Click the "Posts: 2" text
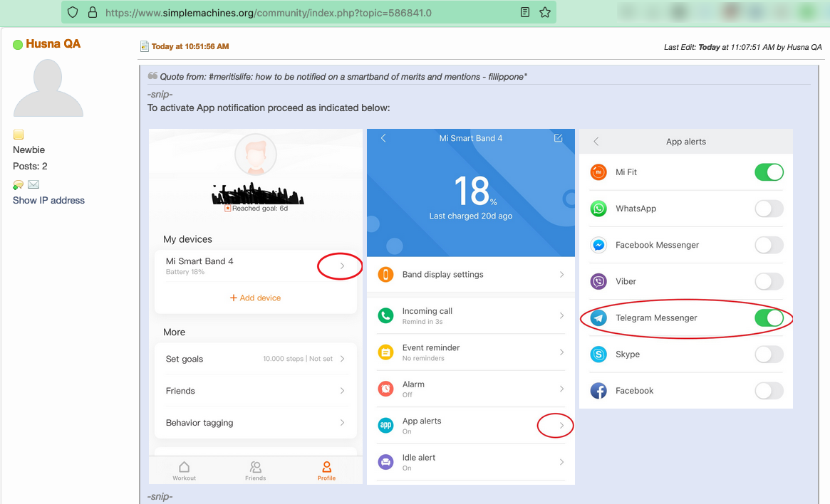 30,166
